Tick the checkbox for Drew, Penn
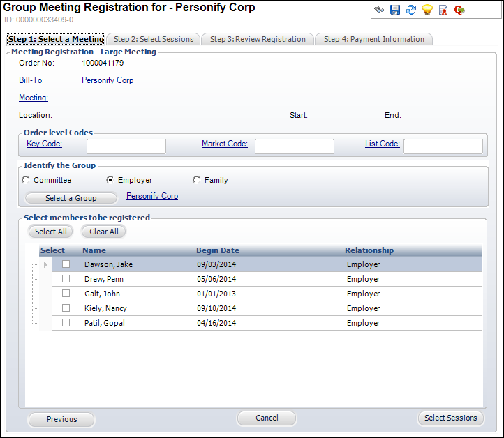The image size is (504, 438). pyautogui.click(x=66, y=279)
